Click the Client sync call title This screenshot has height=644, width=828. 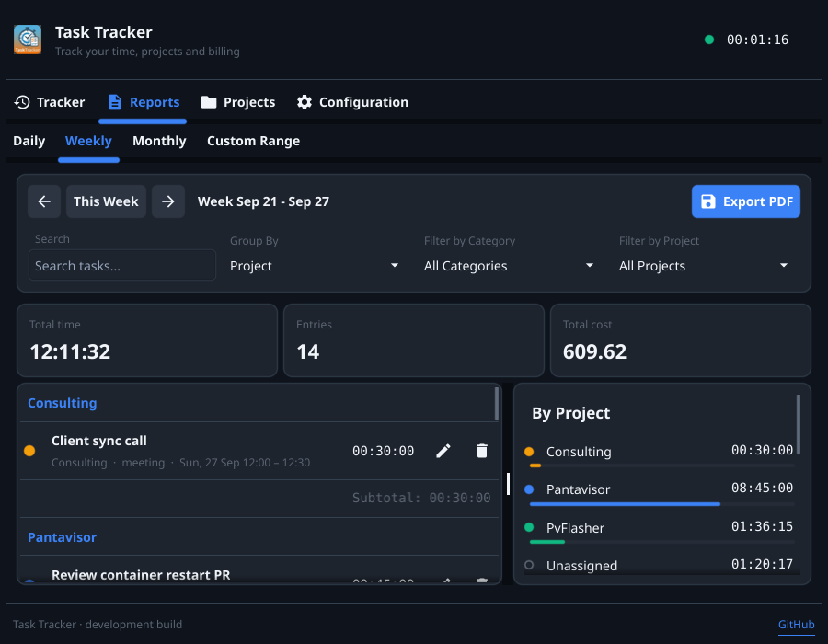[x=99, y=441]
